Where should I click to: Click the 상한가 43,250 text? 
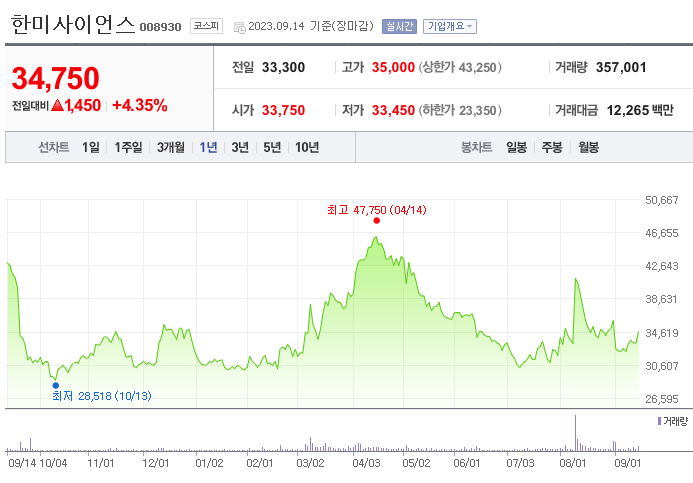(460, 67)
